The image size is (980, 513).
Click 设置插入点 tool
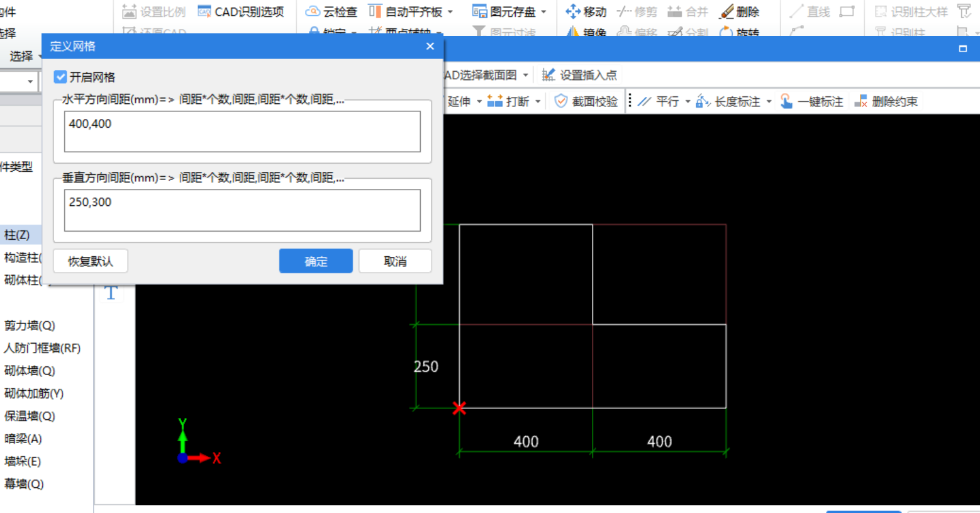tap(579, 75)
